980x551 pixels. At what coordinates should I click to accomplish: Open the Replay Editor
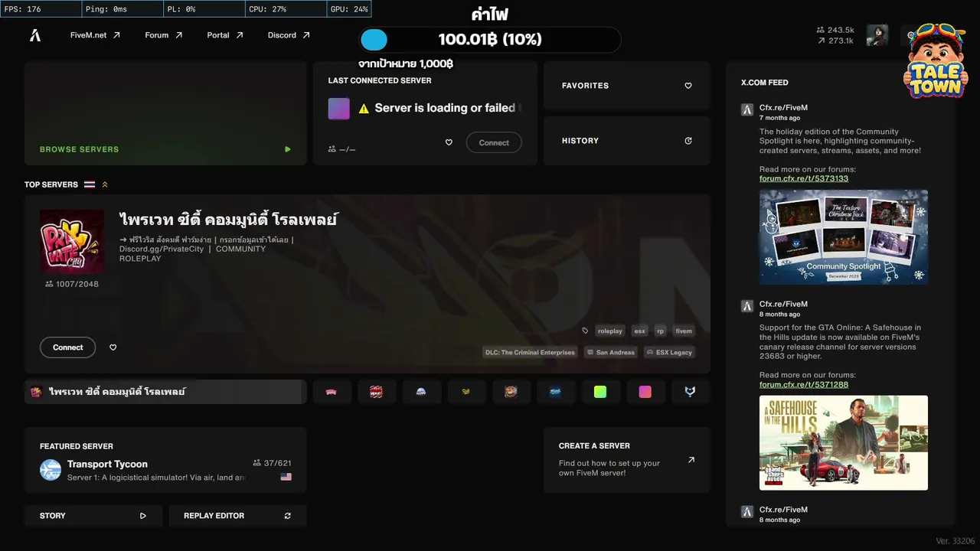tap(237, 516)
